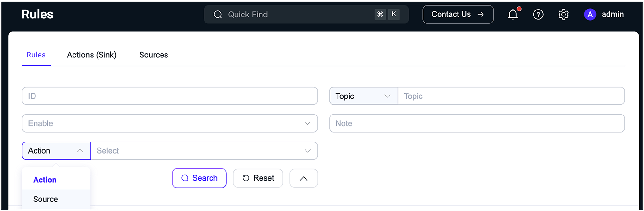The height and width of the screenshot is (211, 644).
Task: Click the admin avatar icon
Action: tap(590, 14)
